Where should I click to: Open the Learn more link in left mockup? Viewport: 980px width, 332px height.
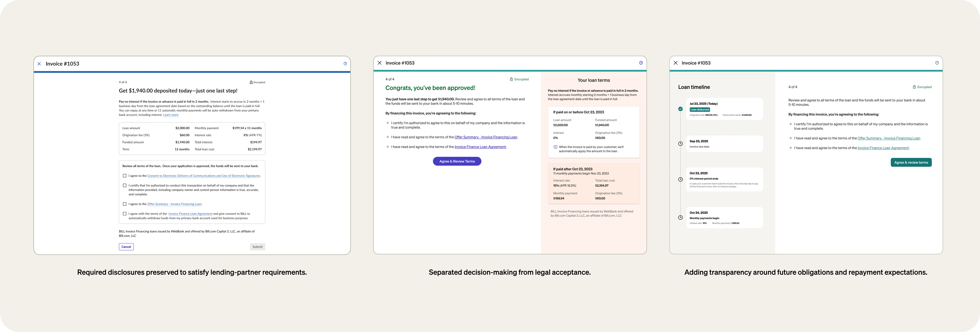[x=171, y=115]
